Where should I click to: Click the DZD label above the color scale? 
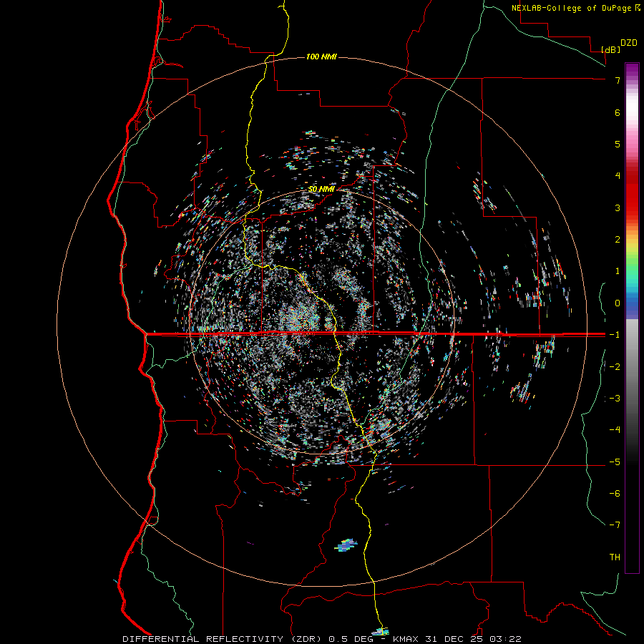(x=629, y=43)
